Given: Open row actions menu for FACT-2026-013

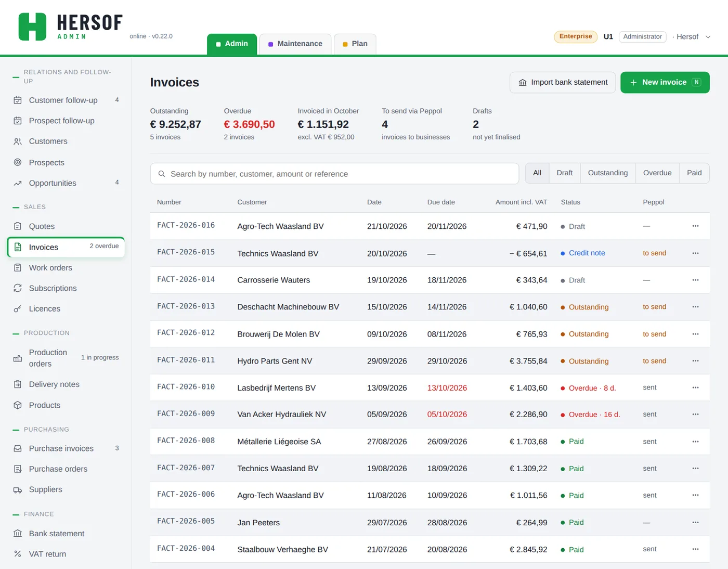Looking at the screenshot, I should click(x=695, y=307).
